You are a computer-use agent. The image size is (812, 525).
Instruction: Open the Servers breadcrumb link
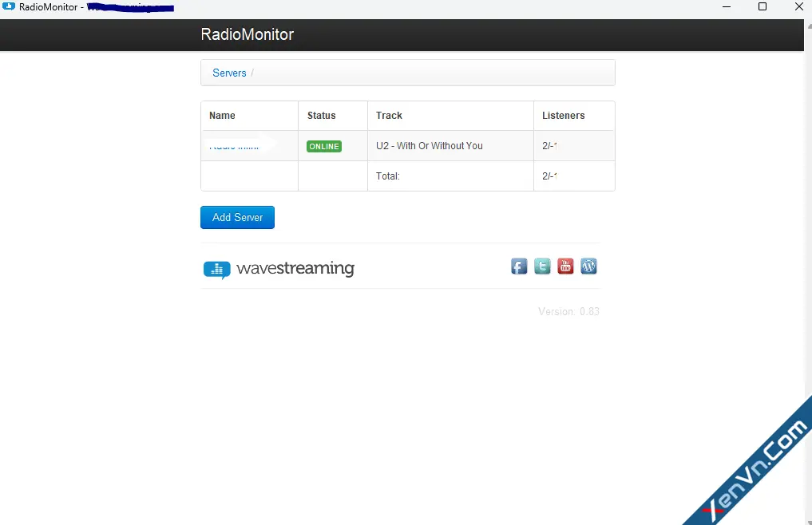point(229,73)
